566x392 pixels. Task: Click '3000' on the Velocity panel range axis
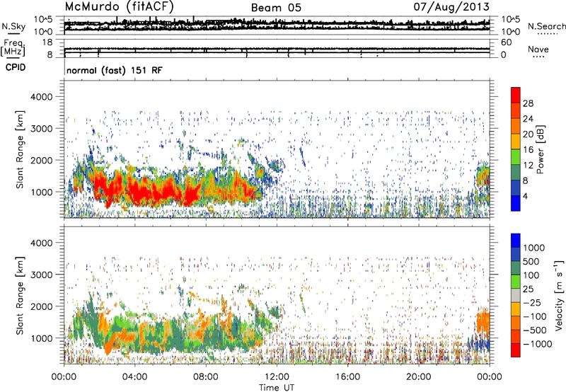coord(42,275)
